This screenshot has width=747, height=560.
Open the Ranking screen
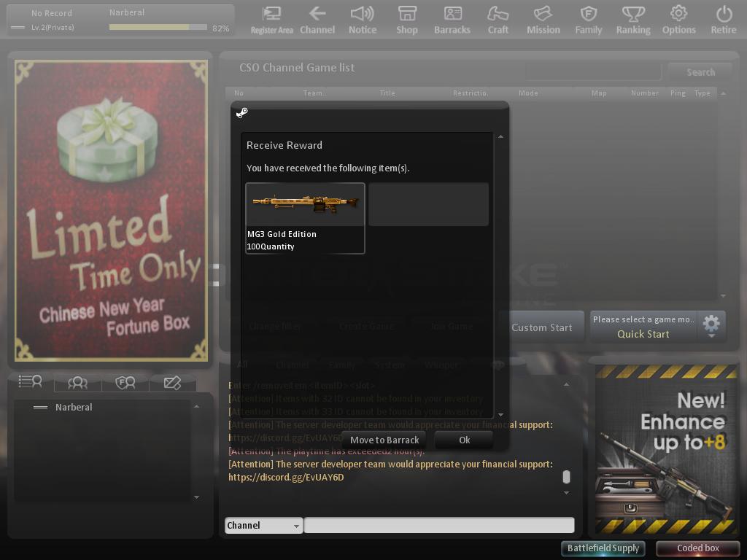pyautogui.click(x=633, y=20)
